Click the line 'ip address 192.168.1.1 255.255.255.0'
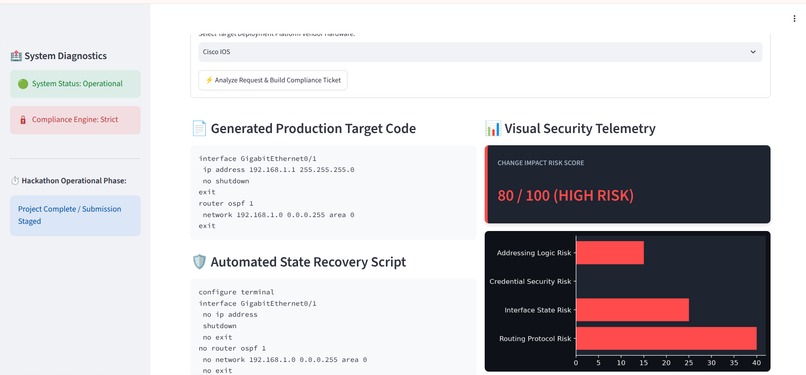 pyautogui.click(x=278, y=170)
